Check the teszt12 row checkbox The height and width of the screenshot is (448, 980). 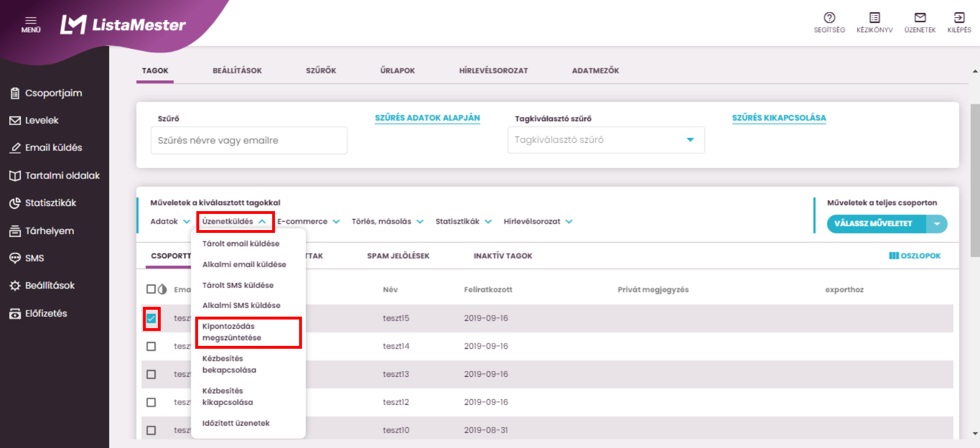(151, 402)
